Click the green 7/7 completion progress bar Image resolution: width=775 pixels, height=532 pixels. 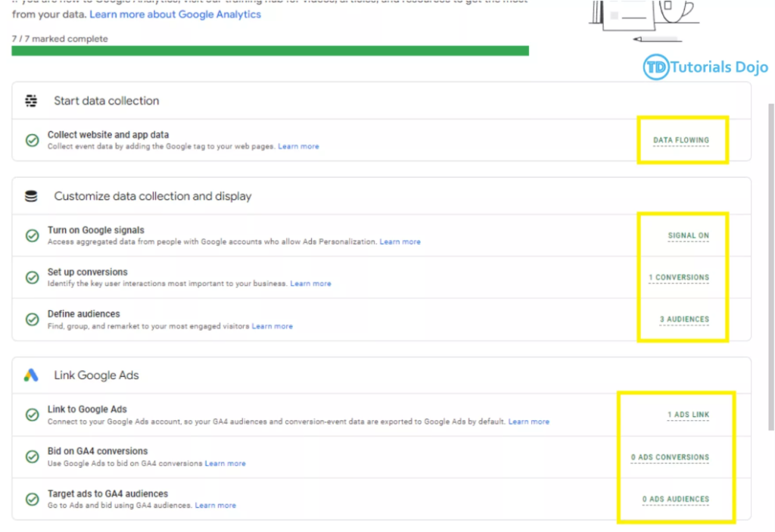tap(269, 51)
